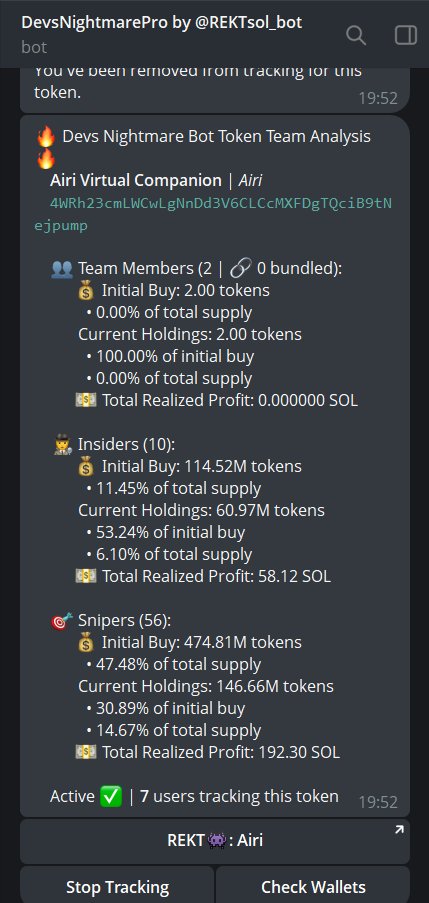This screenshot has height=903, width=429.
Task: Click the Airi Virtual Companion token name
Action: (x=136, y=180)
